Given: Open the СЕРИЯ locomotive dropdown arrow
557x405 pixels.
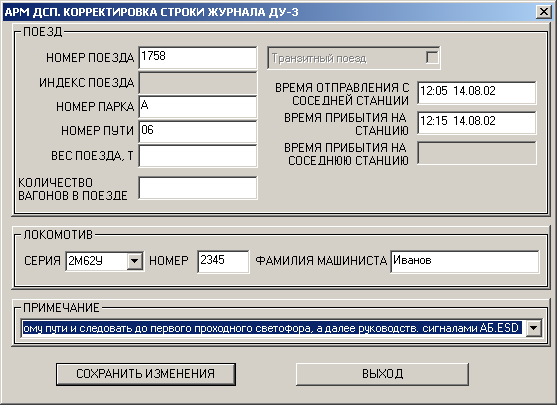Looking at the screenshot, I should coord(135,261).
